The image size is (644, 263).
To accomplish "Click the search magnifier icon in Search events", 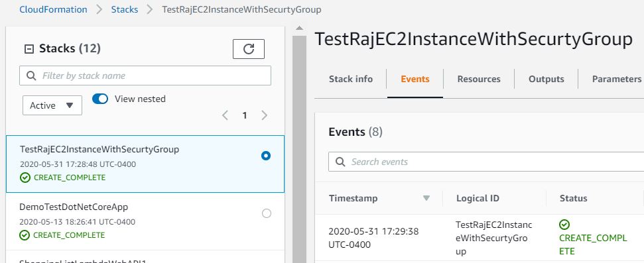I will pos(340,162).
